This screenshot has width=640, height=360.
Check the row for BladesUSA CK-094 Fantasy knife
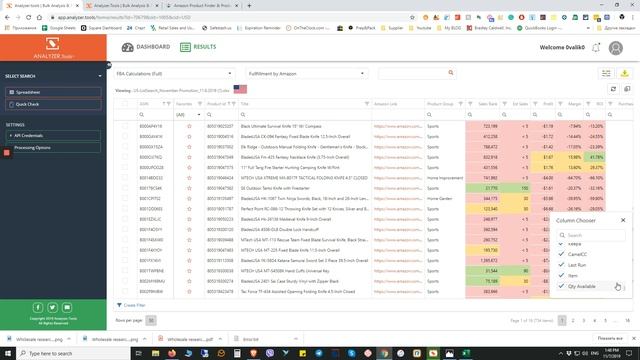click(x=125, y=137)
